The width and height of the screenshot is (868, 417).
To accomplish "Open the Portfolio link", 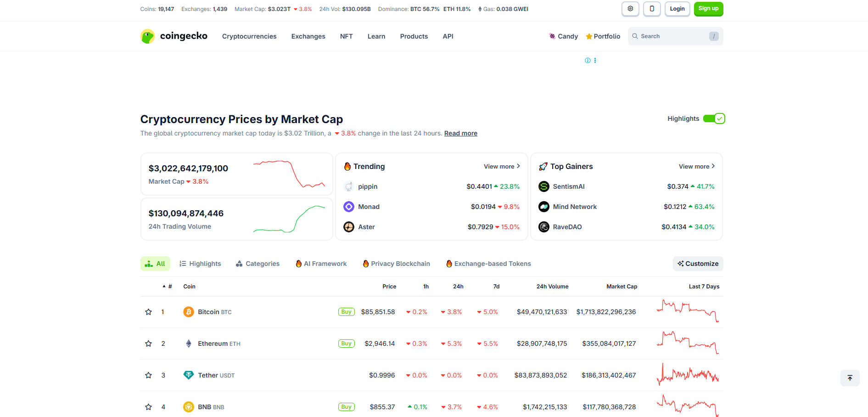I will click(603, 36).
